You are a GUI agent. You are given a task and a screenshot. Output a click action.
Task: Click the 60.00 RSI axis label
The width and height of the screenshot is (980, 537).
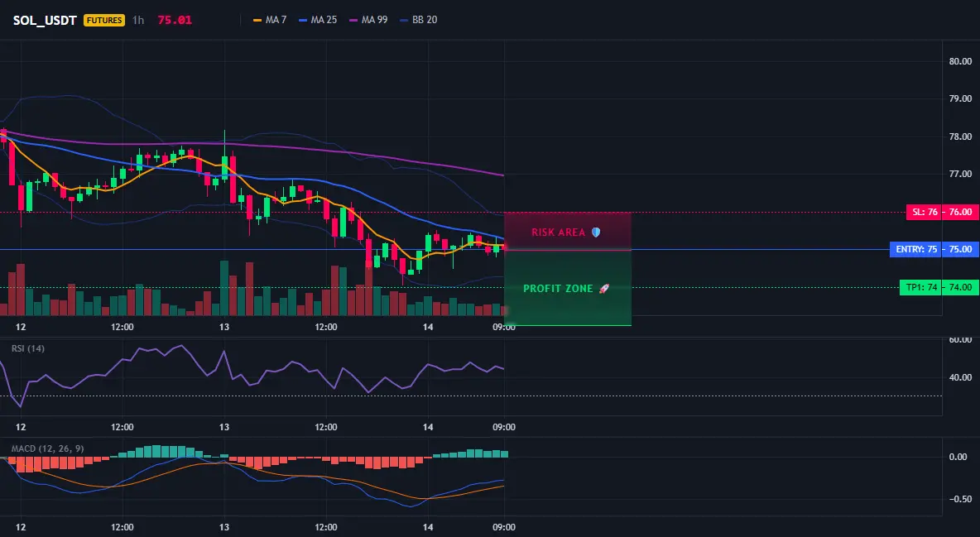[961, 339]
